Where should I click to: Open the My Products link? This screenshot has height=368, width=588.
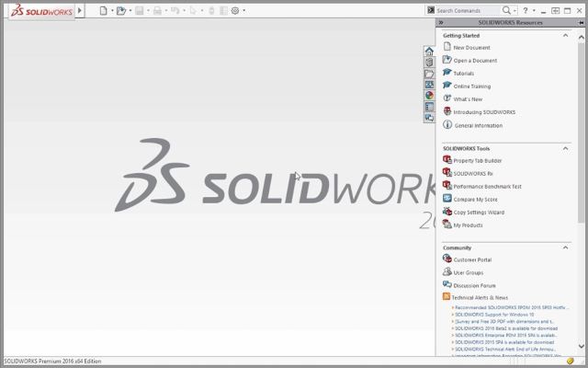pyautogui.click(x=468, y=225)
